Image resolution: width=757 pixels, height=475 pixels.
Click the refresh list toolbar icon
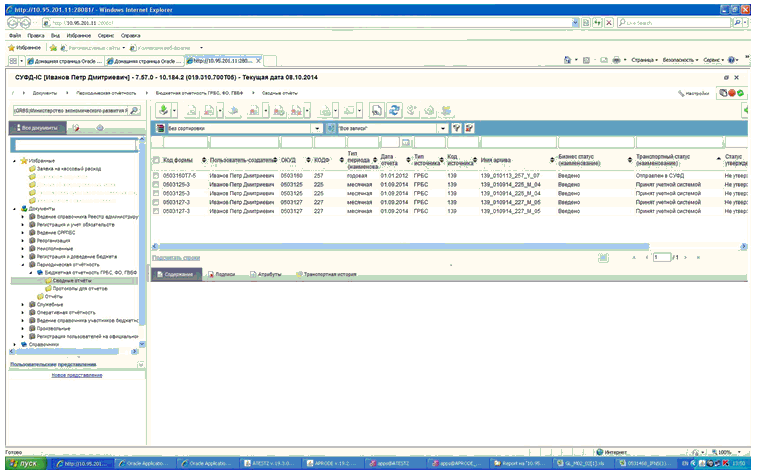(396, 109)
